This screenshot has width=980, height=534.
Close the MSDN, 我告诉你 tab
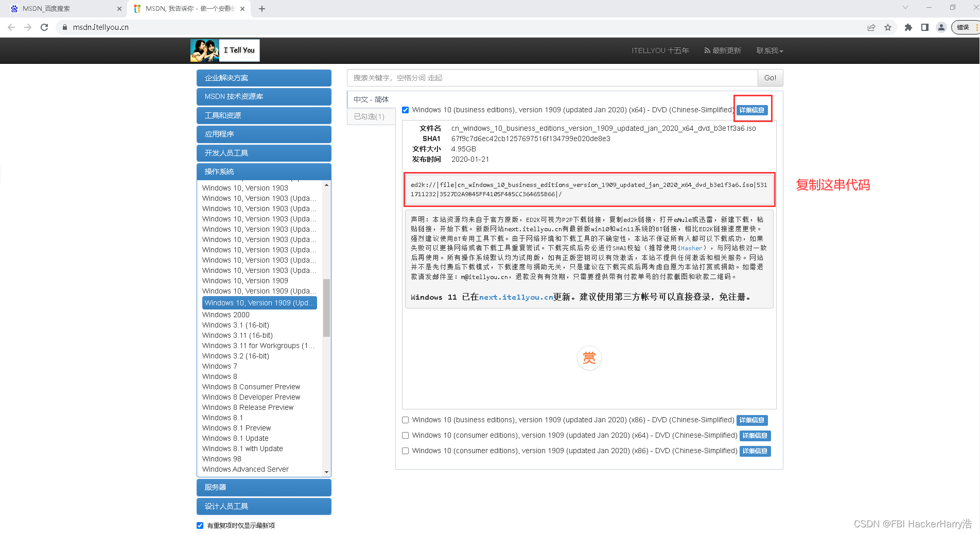pos(242,9)
